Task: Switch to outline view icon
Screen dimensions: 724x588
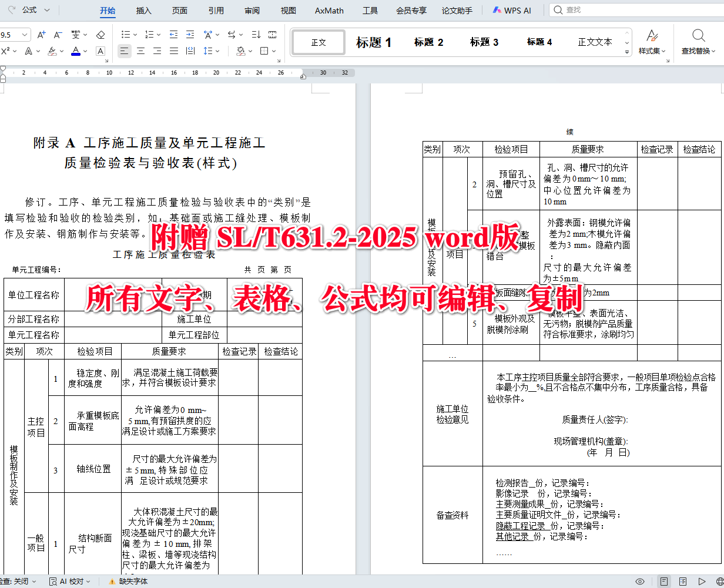Action: 683,582
